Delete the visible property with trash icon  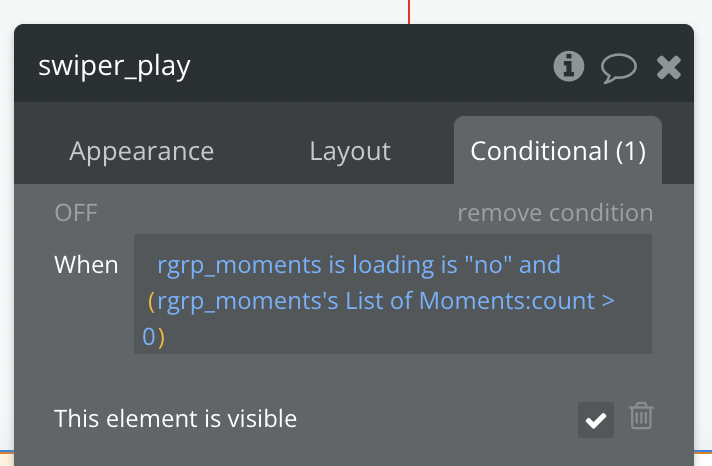[x=641, y=416]
